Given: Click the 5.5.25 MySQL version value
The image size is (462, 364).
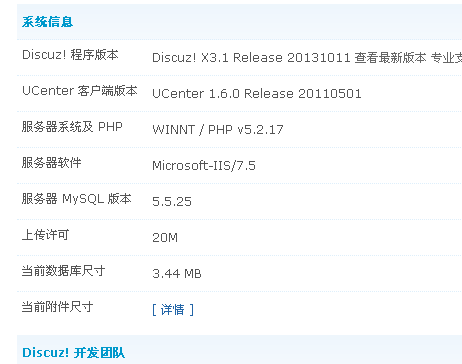Looking at the screenshot, I should [x=172, y=202].
